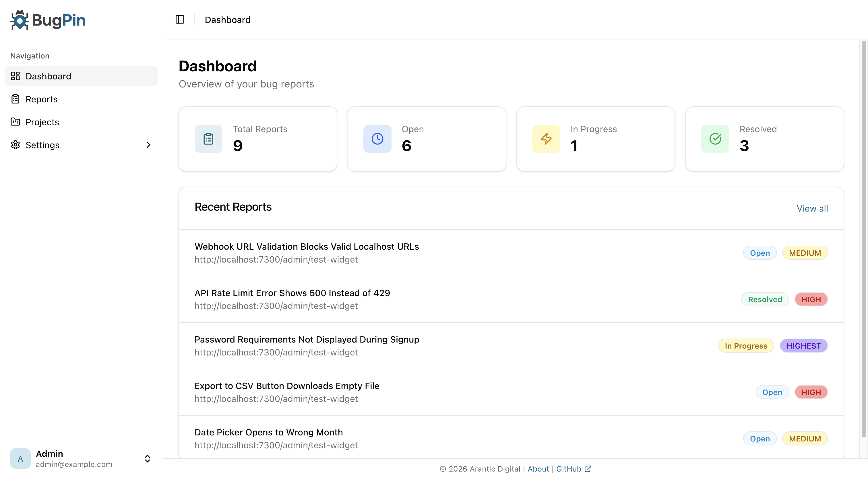This screenshot has width=868, height=479.
Task: Open the Date Picker Opens to Wrong Month report
Action: click(x=269, y=432)
